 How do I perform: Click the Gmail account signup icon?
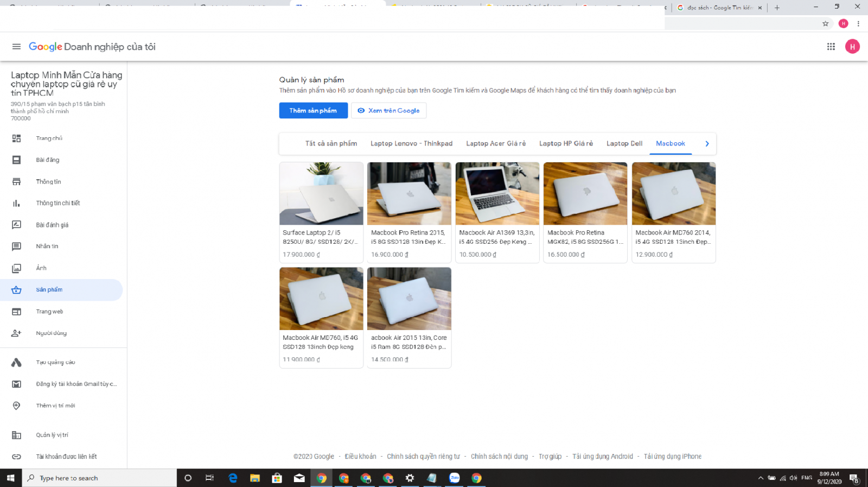[16, 384]
